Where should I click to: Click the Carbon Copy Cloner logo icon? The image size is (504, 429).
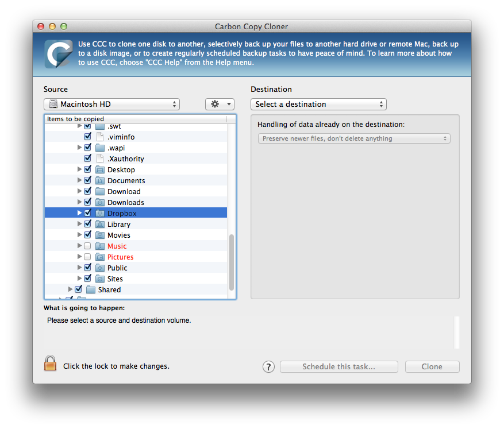[59, 53]
